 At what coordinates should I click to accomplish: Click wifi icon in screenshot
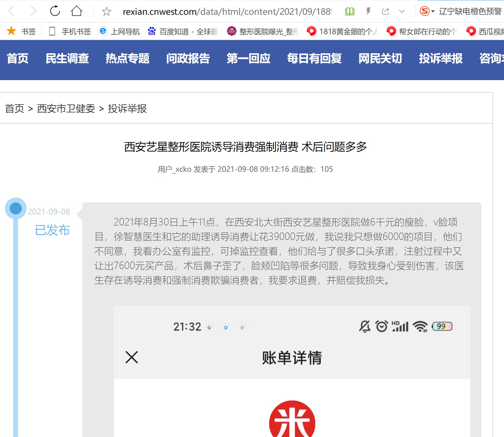coord(420,327)
